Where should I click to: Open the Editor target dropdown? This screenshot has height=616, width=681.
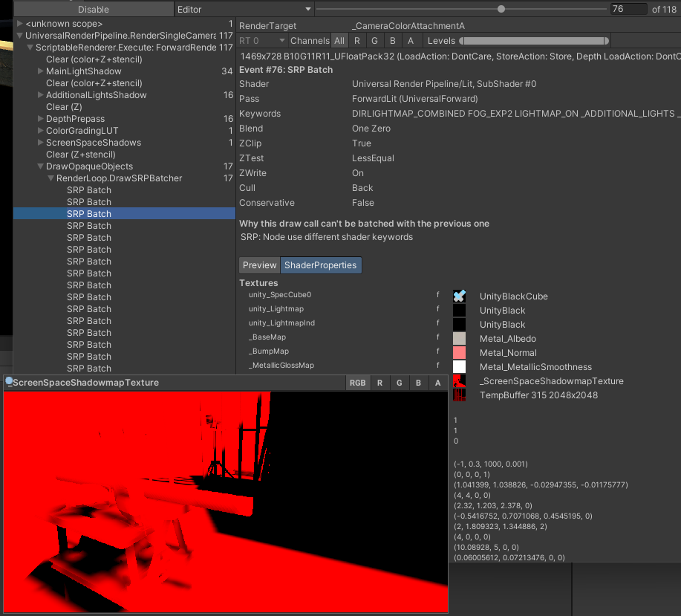[x=245, y=8]
